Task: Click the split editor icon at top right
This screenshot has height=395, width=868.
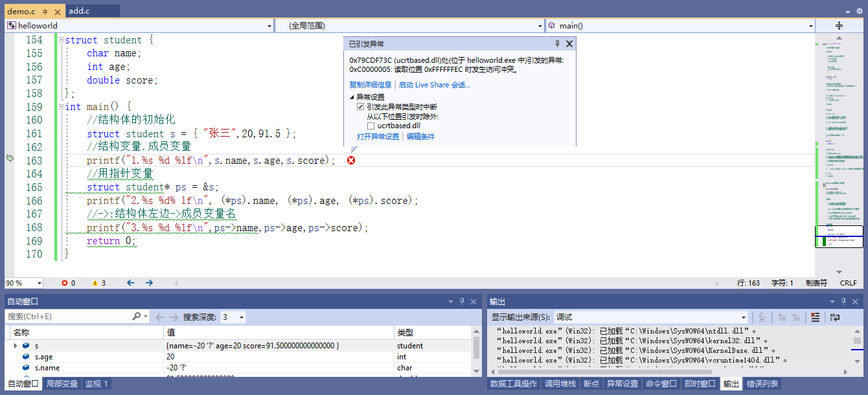Action: click(x=839, y=26)
